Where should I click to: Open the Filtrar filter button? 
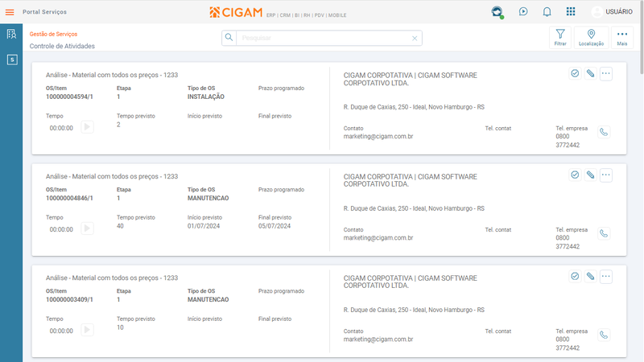560,38
